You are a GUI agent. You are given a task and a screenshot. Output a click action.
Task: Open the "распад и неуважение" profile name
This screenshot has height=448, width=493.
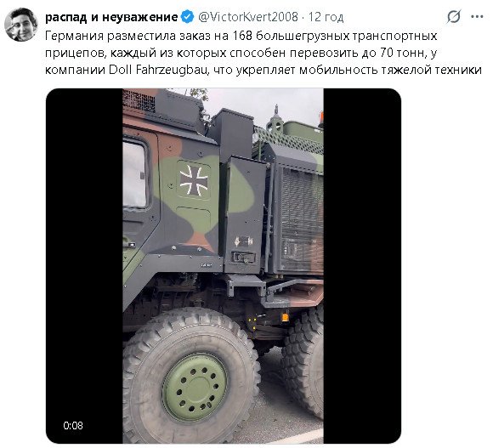(111, 17)
